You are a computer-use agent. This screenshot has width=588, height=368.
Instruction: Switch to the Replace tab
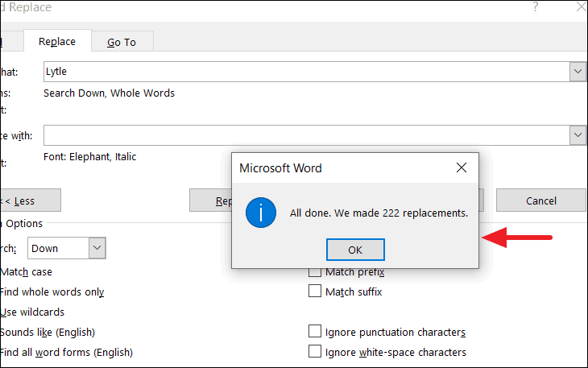(56, 42)
